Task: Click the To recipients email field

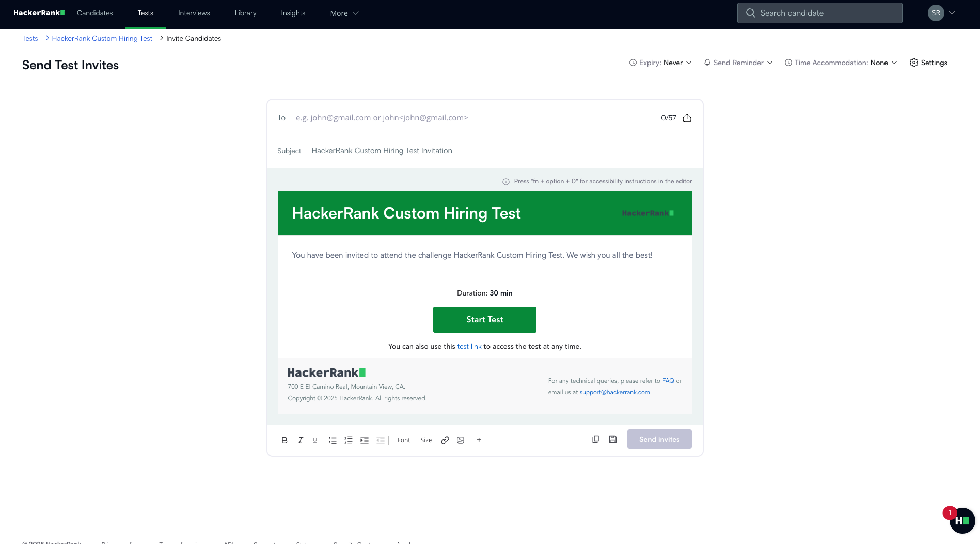Action: tap(474, 118)
